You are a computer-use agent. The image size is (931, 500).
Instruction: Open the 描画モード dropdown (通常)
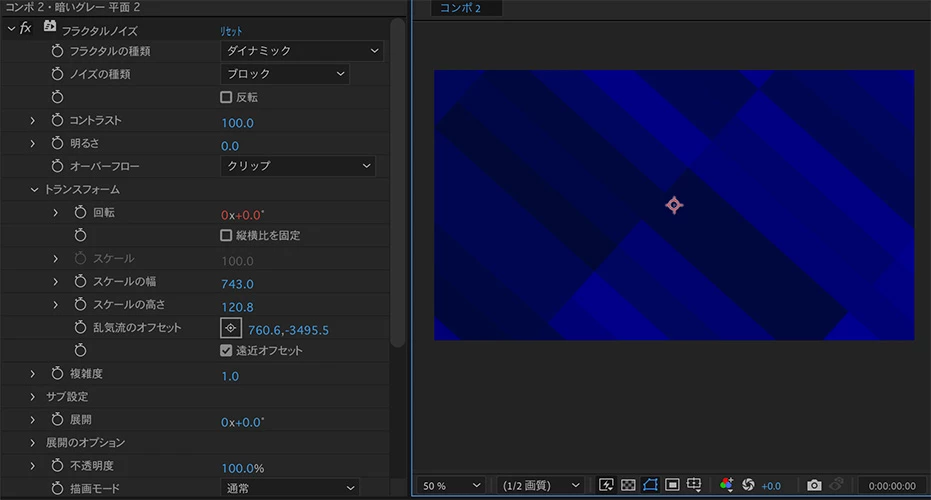pyautogui.click(x=290, y=488)
